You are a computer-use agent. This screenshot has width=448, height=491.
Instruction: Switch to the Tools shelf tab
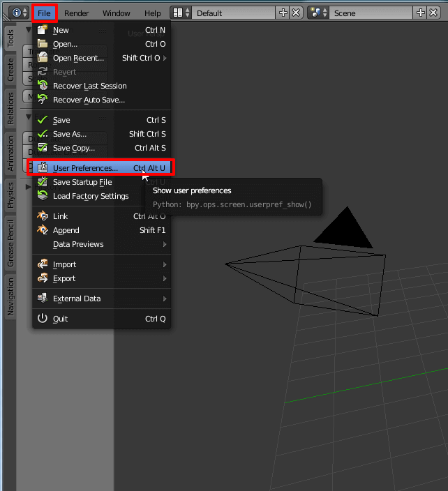click(x=10, y=38)
